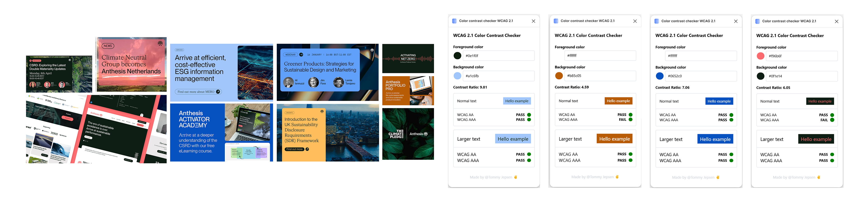The width and height of the screenshot is (868, 202).
Task: Click the arrow icon on the MERO button
Action: pyautogui.click(x=218, y=92)
